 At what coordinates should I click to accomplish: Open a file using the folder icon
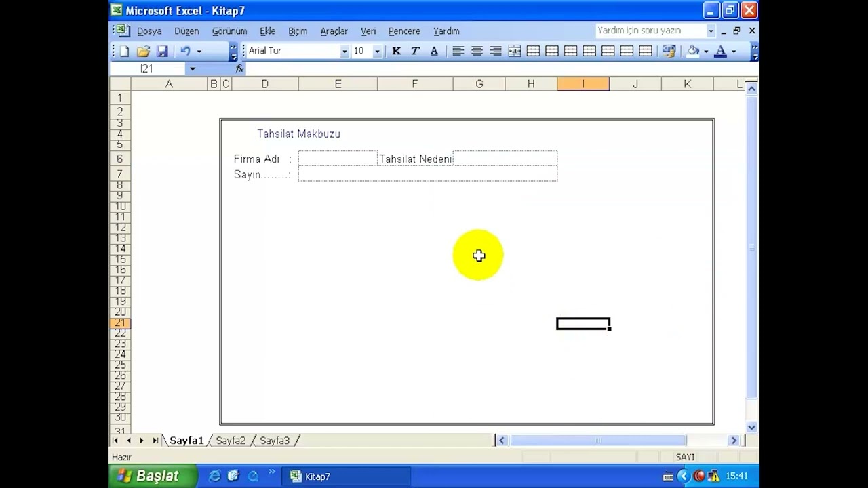(x=143, y=51)
